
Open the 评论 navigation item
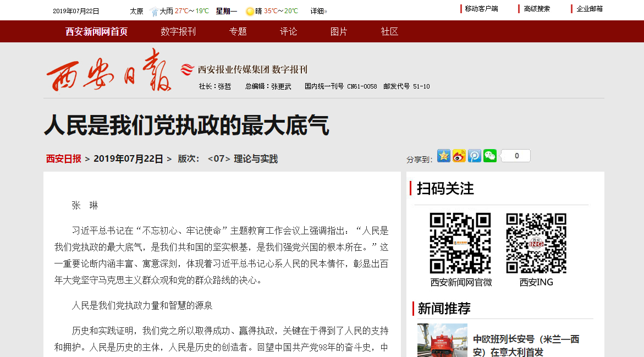289,31
